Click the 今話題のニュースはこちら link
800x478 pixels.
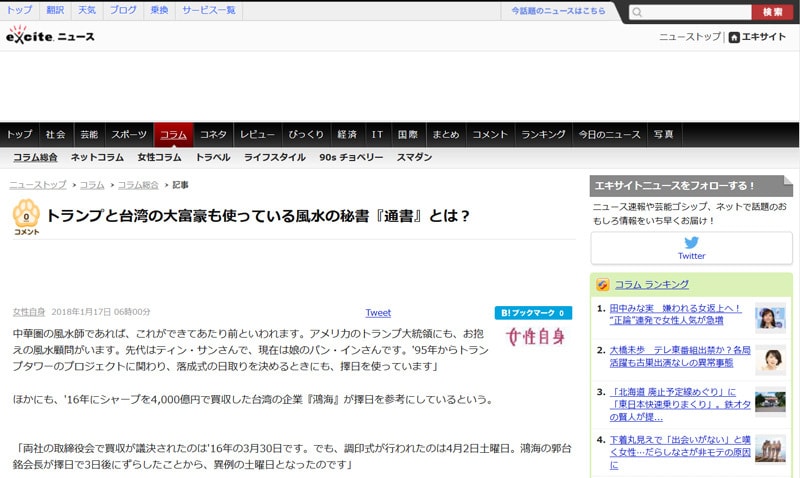[x=558, y=11]
